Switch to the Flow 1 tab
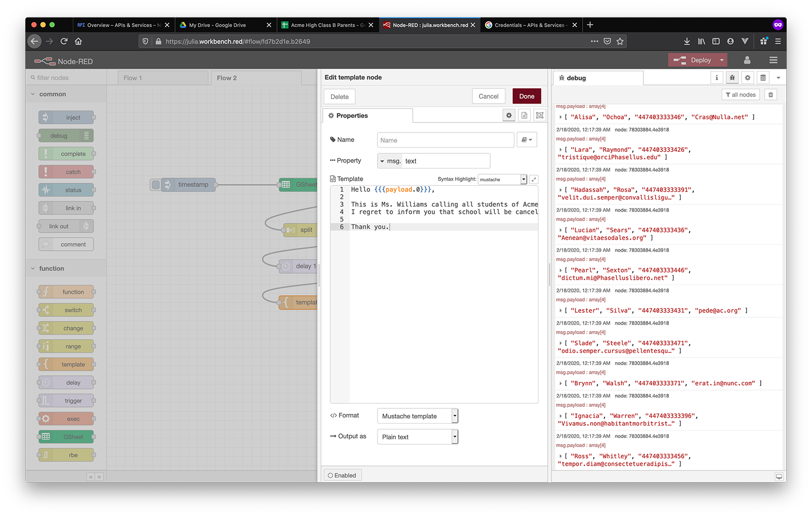This screenshot has width=812, height=516. point(163,78)
